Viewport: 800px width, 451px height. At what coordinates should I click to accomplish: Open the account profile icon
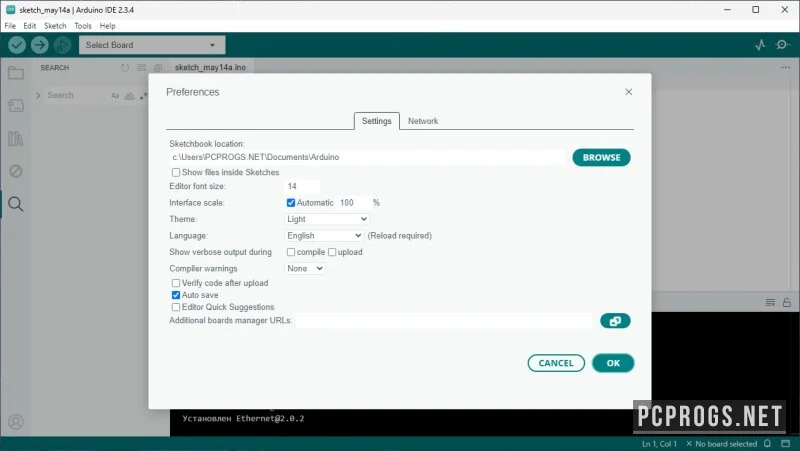click(x=16, y=422)
